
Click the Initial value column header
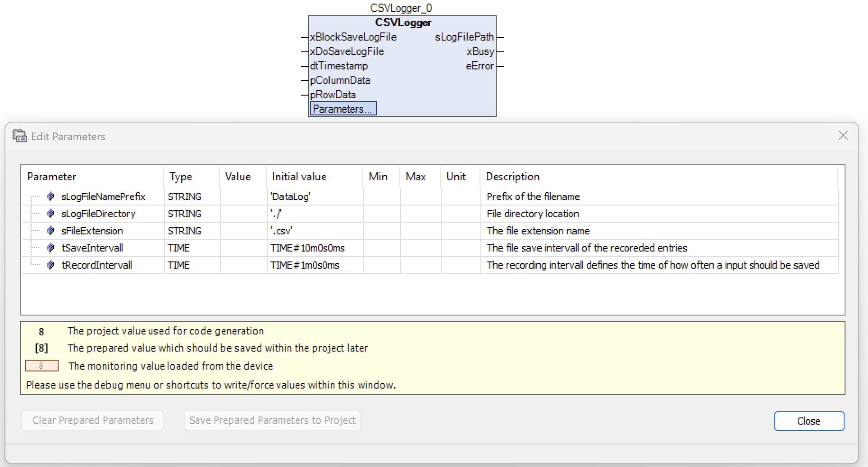tap(299, 177)
